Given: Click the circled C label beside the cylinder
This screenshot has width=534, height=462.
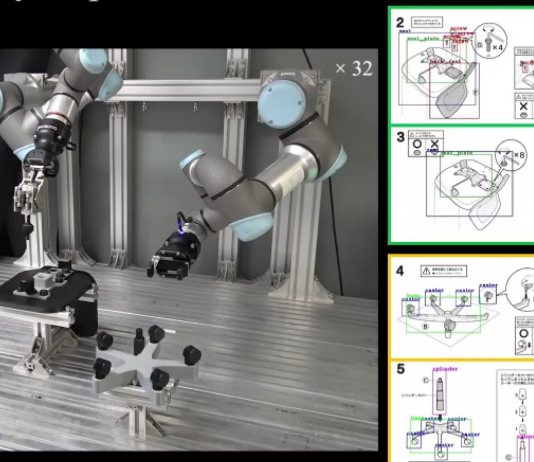Looking at the screenshot, I should (425, 380).
